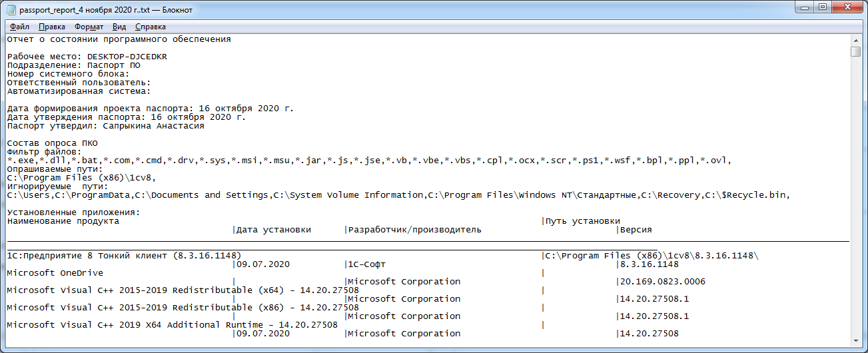Click 'Microsoft Visual C++ 2015-2019 Redistributable (x86)' line
Screen dimensions: 868x353
click(183, 308)
